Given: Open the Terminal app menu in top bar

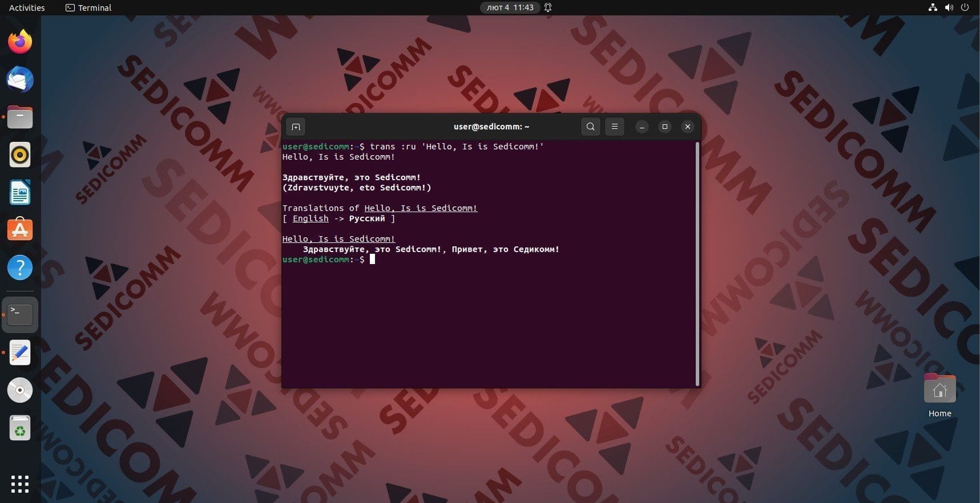Looking at the screenshot, I should (x=88, y=7).
